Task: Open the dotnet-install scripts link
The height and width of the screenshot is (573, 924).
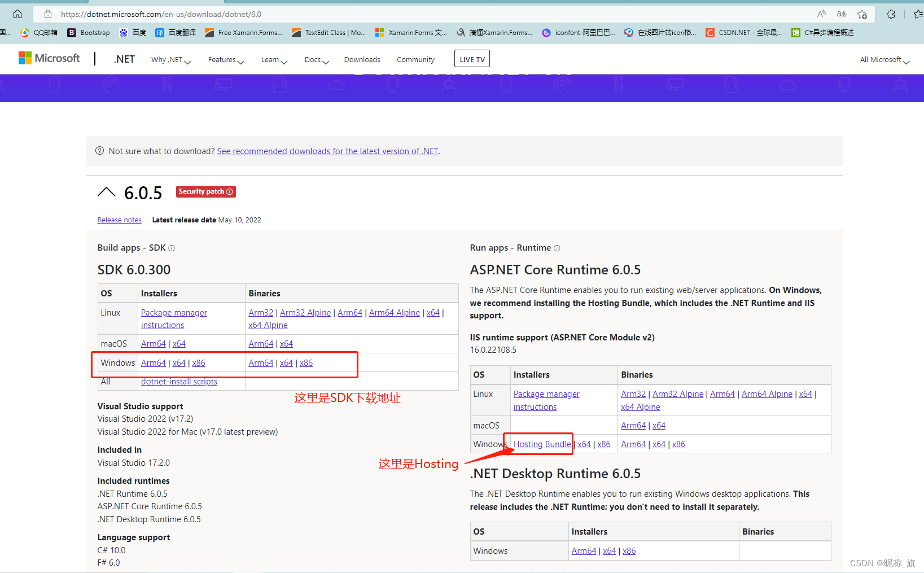Action: pyautogui.click(x=179, y=382)
